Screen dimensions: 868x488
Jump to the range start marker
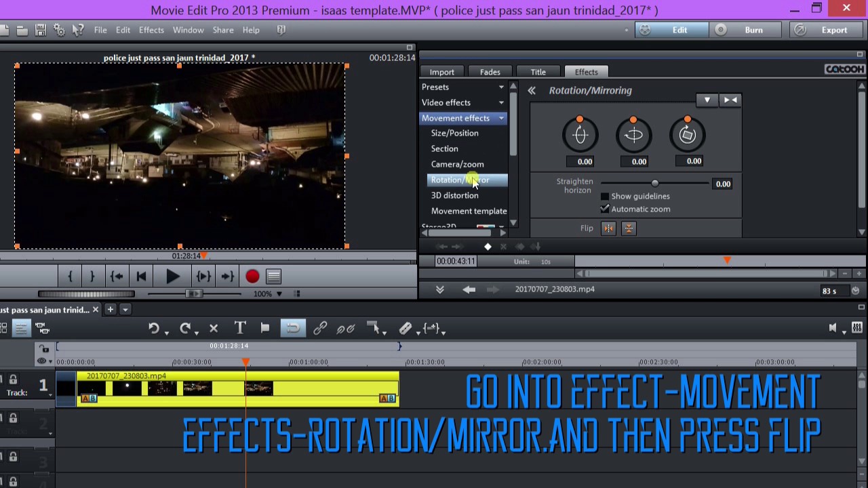117,277
